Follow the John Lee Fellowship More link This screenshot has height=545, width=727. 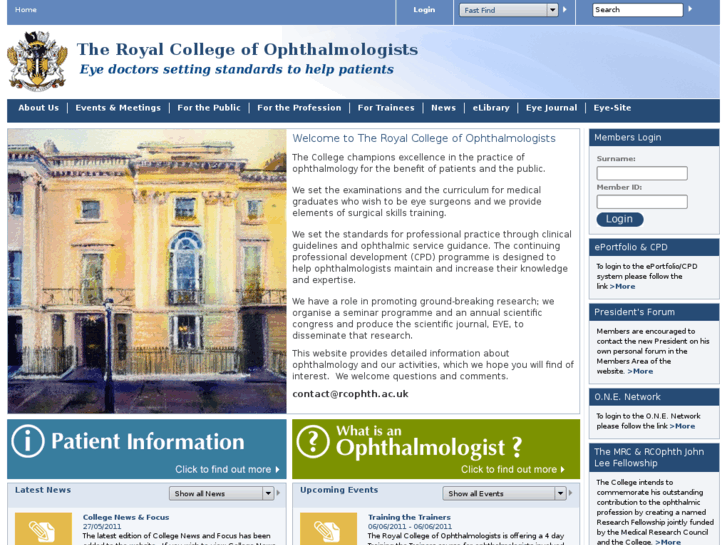pyautogui.click(x=668, y=541)
